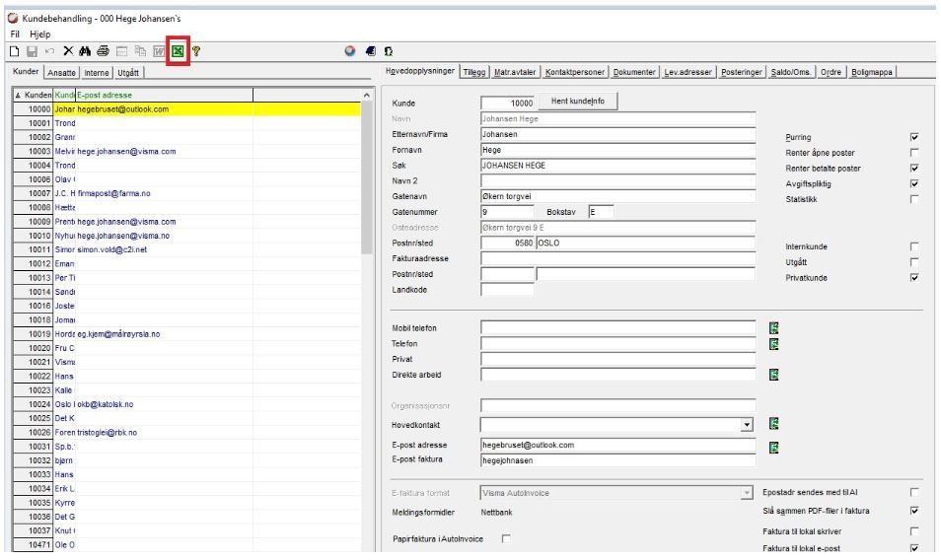Click the green icon beside Direkte arbeid

tap(774, 375)
